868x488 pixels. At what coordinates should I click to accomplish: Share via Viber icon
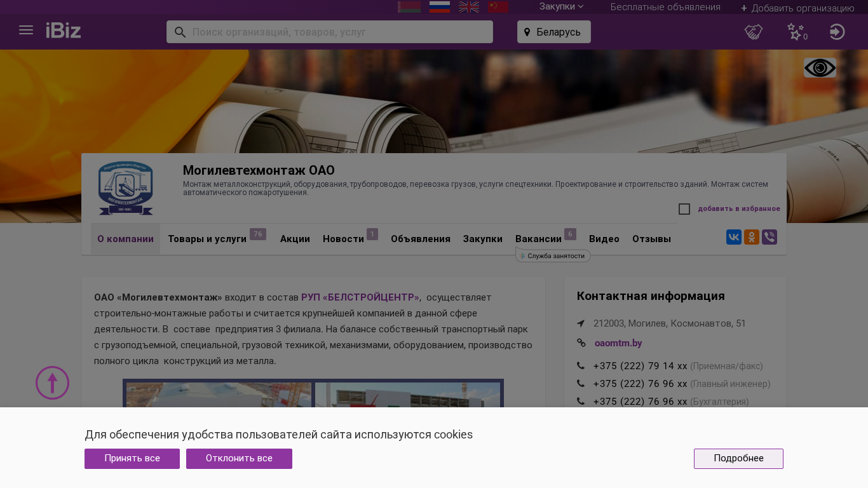click(x=770, y=237)
